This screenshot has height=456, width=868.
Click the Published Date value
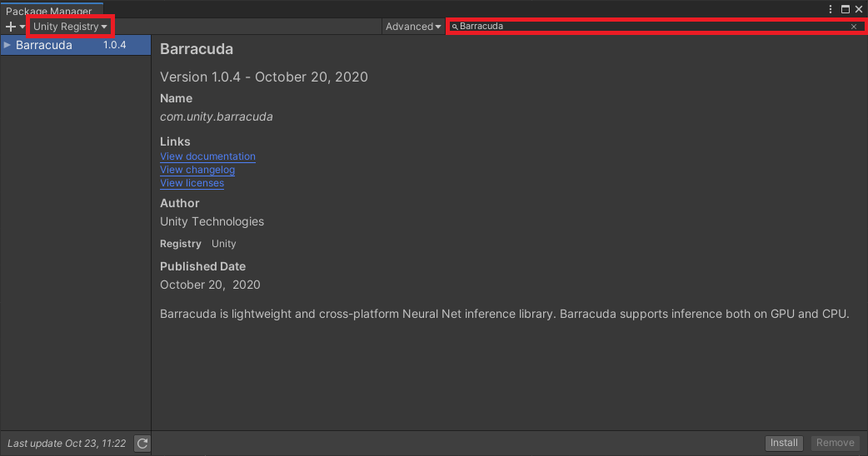(x=210, y=285)
